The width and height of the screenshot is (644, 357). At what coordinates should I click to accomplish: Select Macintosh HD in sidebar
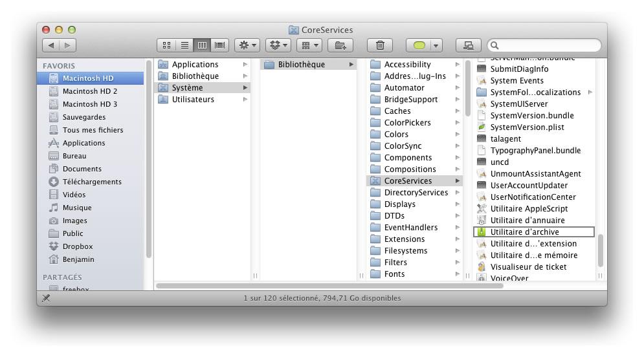coord(91,78)
